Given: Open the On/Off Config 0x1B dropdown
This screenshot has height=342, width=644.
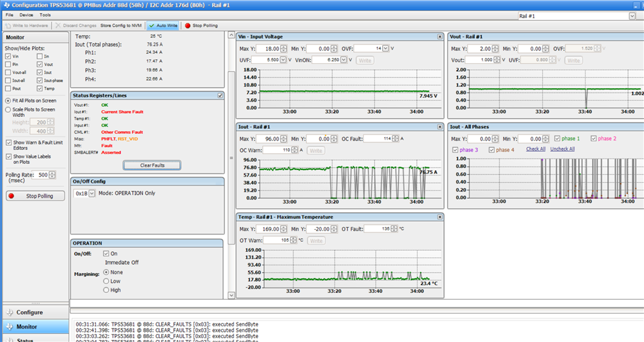Looking at the screenshot, I should click(92, 194).
